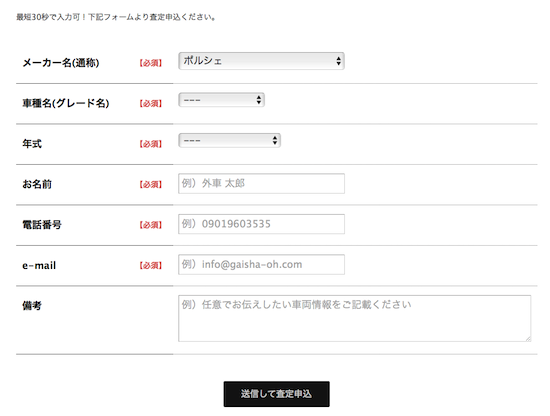Click the お名前 label text

click(x=37, y=184)
